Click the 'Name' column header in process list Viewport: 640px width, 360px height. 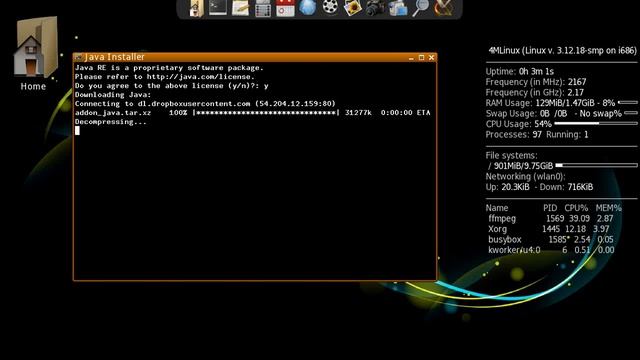tap(497, 208)
